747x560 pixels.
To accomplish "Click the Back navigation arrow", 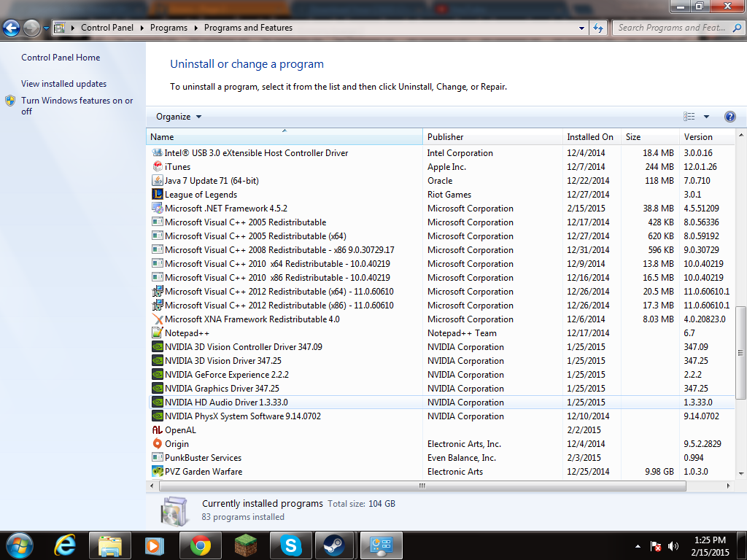I will pos(12,28).
